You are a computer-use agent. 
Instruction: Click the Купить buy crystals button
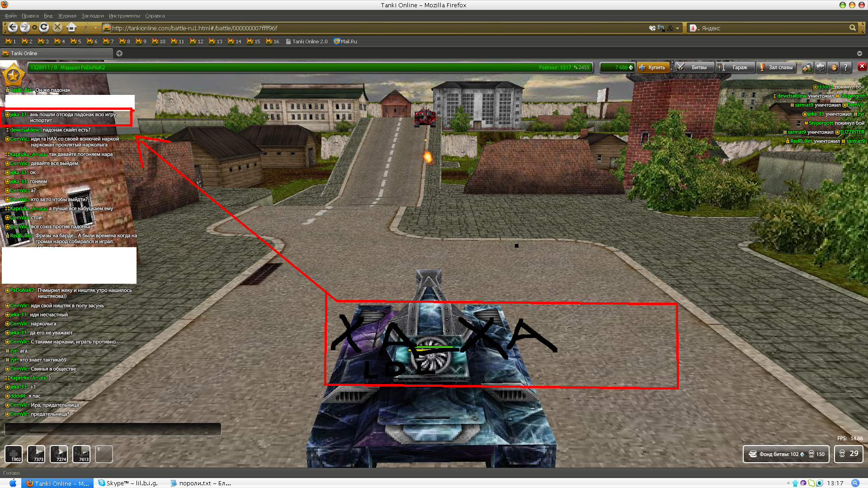tap(653, 67)
